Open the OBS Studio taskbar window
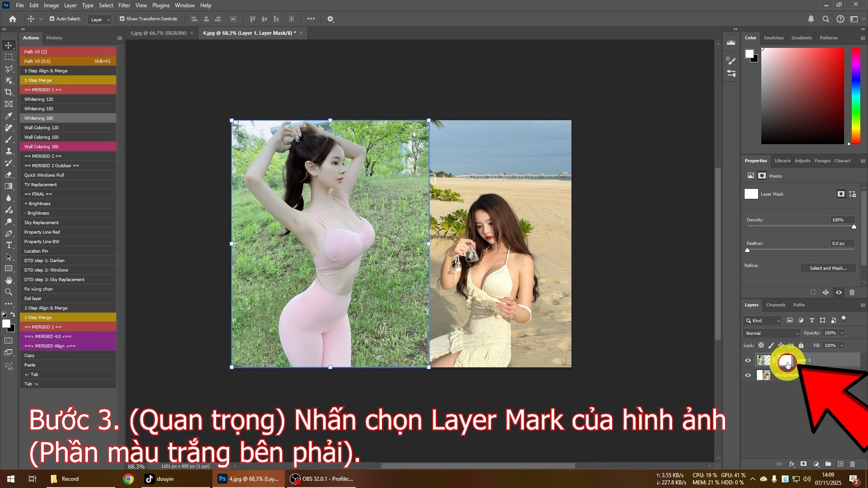Screen dimensions: 868x488 [321, 479]
